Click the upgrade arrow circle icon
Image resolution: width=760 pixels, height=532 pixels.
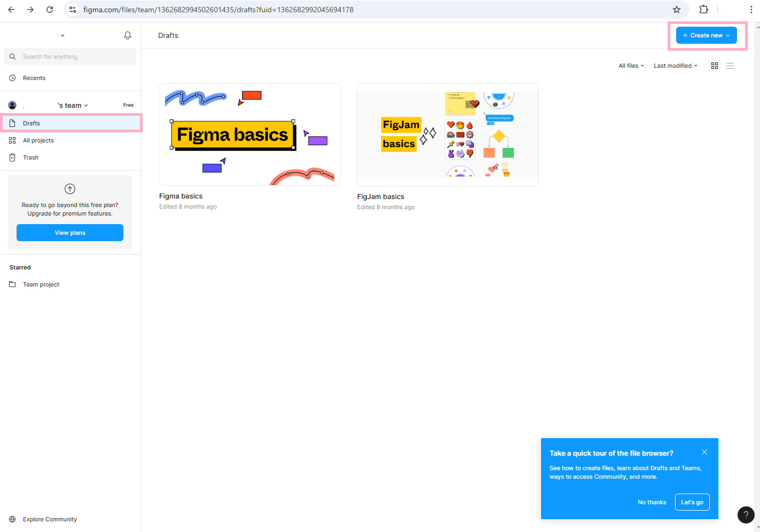70,189
